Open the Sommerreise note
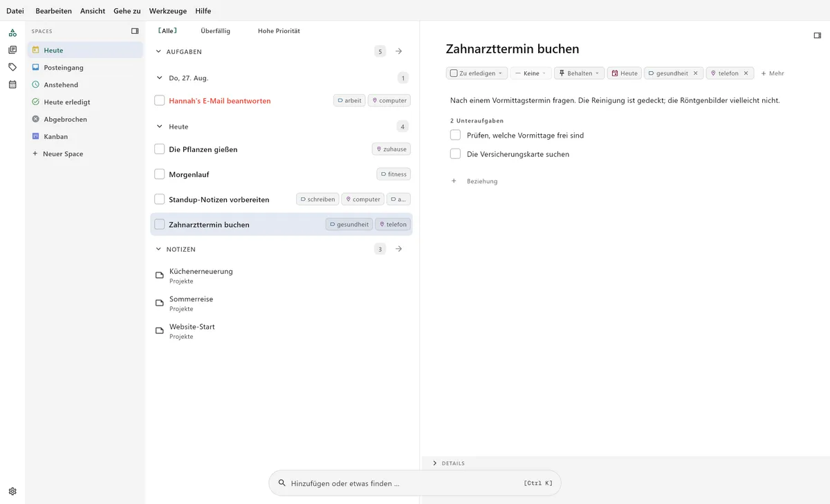The image size is (830, 504). coord(191,299)
